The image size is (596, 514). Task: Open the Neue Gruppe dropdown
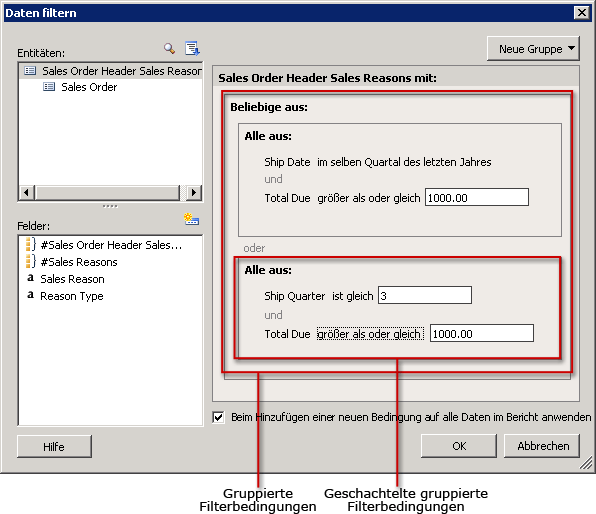pyautogui.click(x=533, y=49)
